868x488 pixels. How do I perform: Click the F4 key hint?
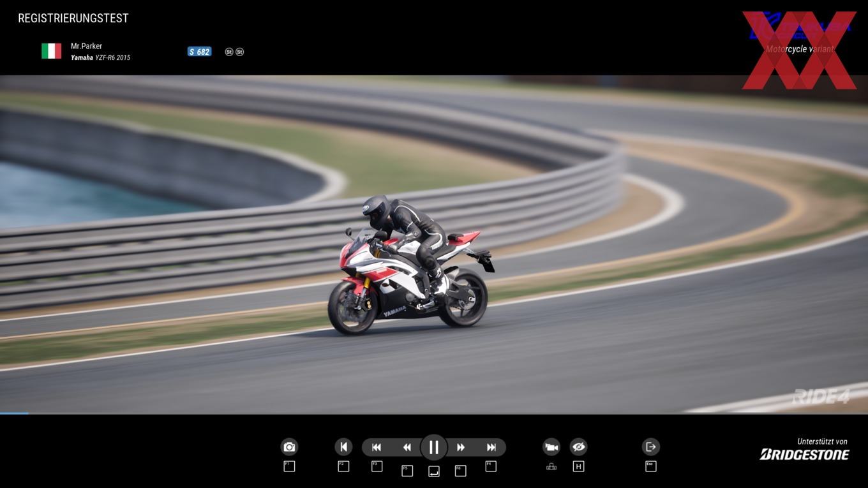(491, 466)
